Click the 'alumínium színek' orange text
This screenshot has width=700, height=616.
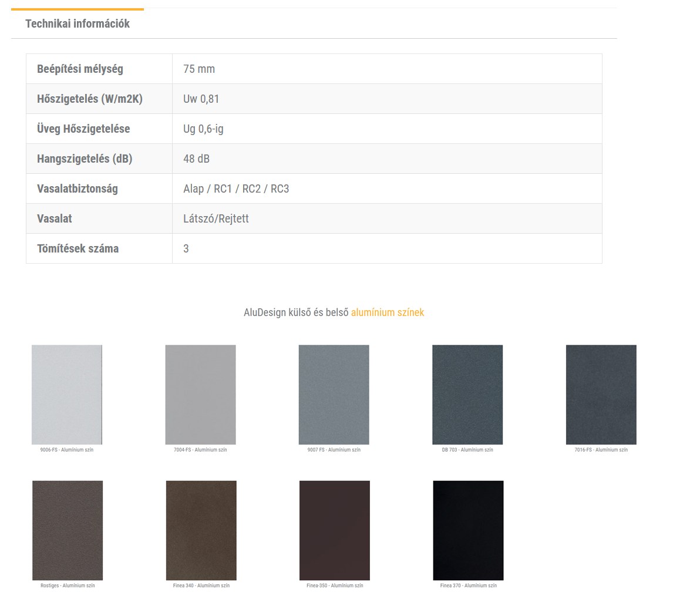point(388,312)
